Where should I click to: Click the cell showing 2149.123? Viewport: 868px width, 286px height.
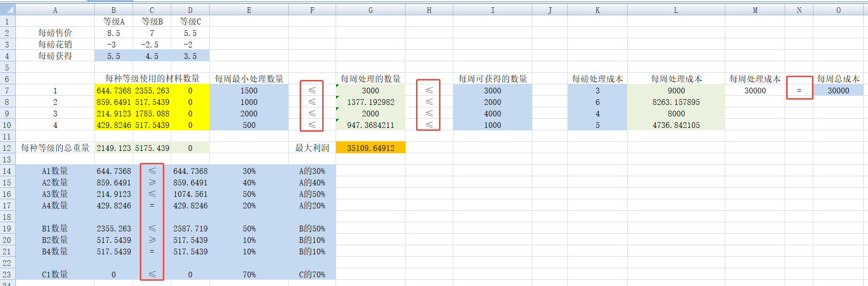point(114,148)
